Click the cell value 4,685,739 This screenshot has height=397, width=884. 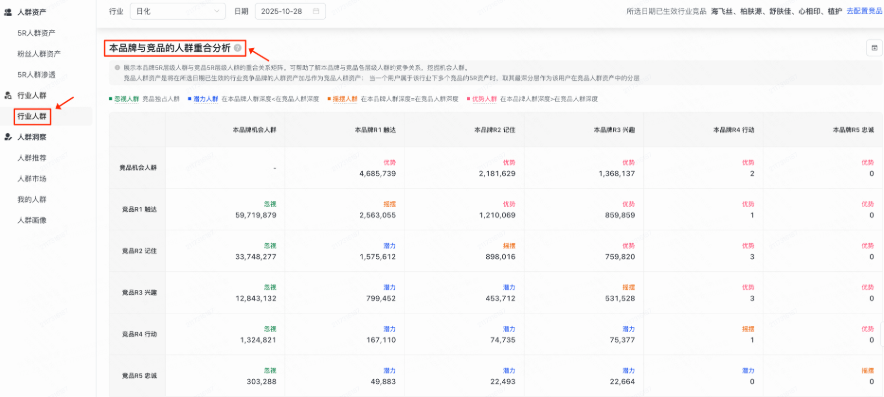click(x=378, y=174)
